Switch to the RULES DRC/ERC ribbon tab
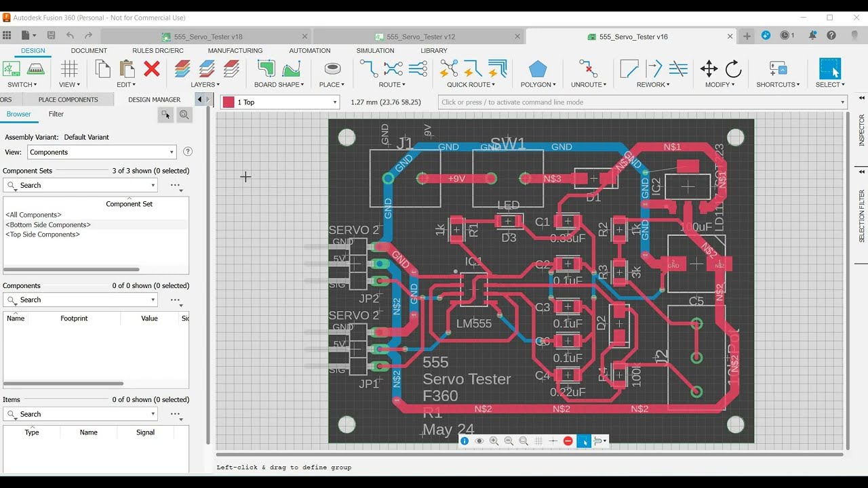This screenshot has width=868, height=488. click(x=158, y=51)
